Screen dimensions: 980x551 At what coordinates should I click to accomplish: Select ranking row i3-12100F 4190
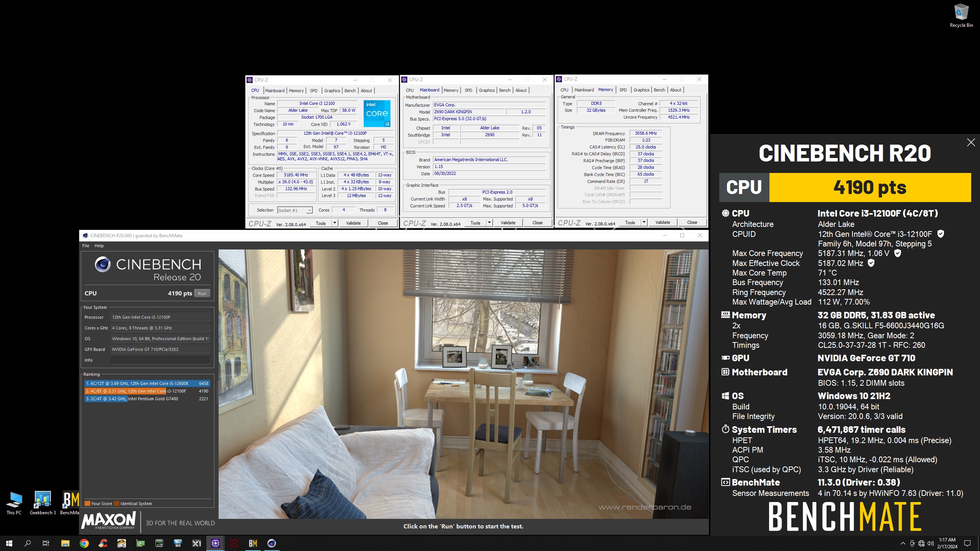tap(147, 391)
